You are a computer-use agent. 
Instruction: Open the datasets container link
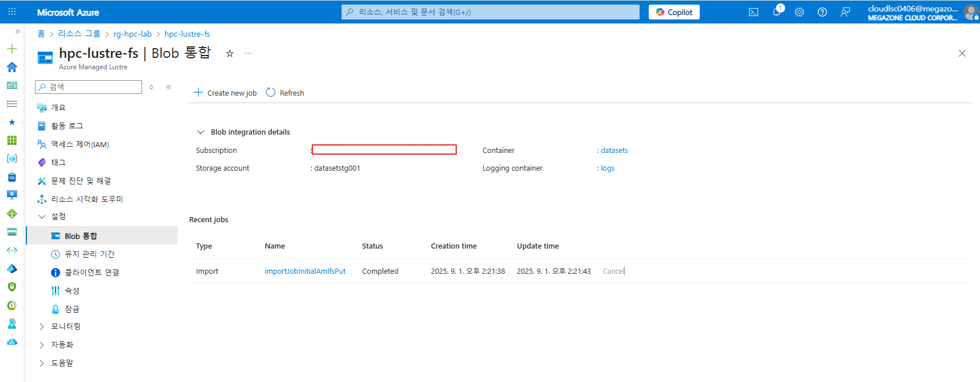coord(614,151)
